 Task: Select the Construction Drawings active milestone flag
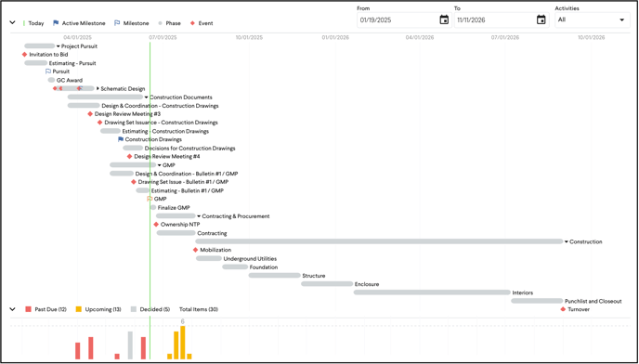121,139
